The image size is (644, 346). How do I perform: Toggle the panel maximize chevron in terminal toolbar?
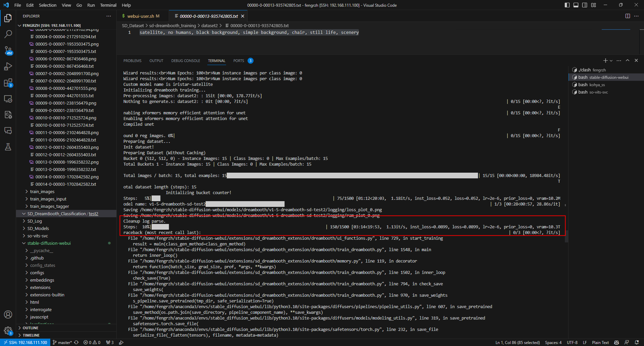627,60
